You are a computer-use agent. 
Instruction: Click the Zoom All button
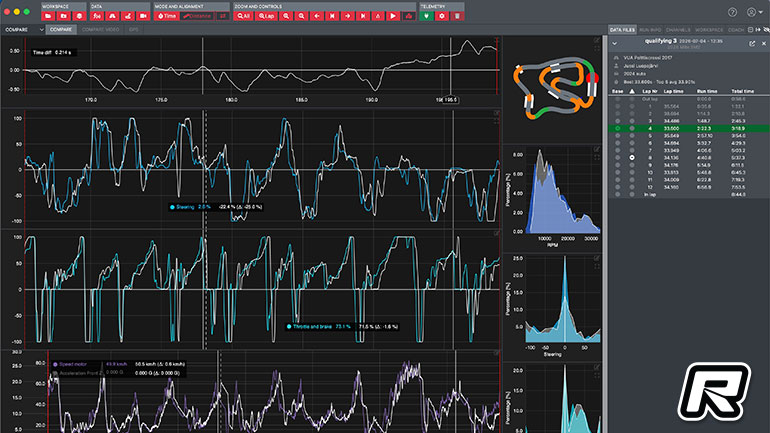tap(243, 16)
